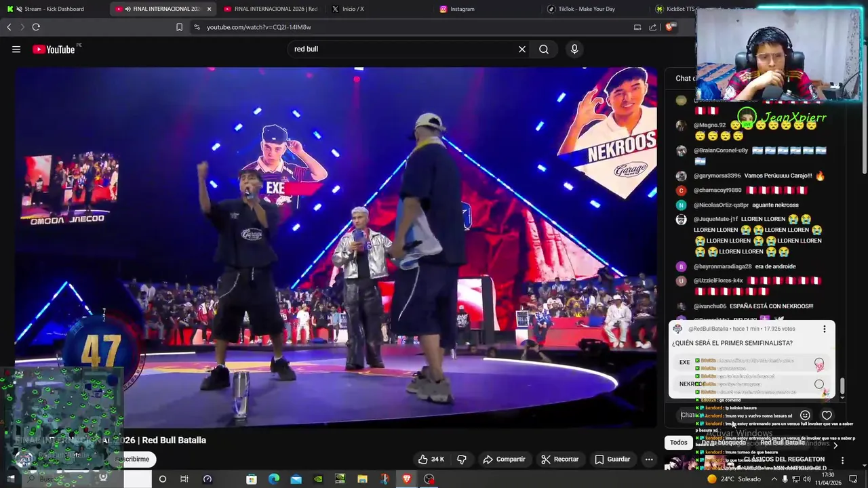Show hidden tray icons chevron
The width and height of the screenshot is (868, 488).
(x=774, y=479)
